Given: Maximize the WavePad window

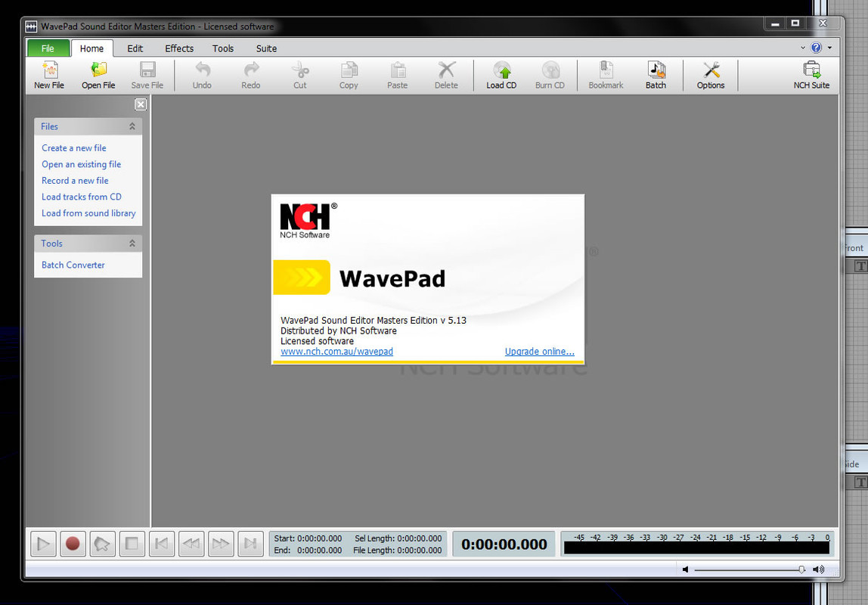Looking at the screenshot, I should [x=795, y=23].
